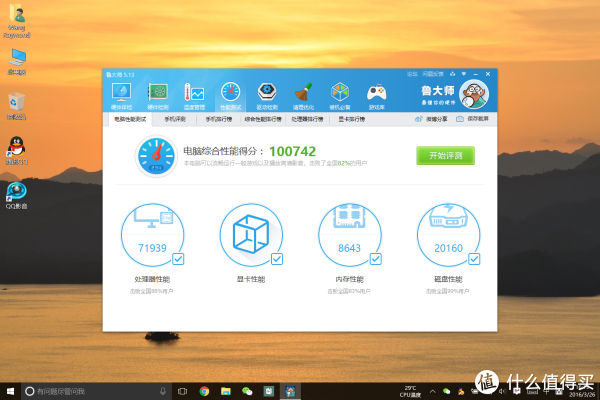
Task: Click the skin icon left of title dropdown
Action: click(453, 74)
